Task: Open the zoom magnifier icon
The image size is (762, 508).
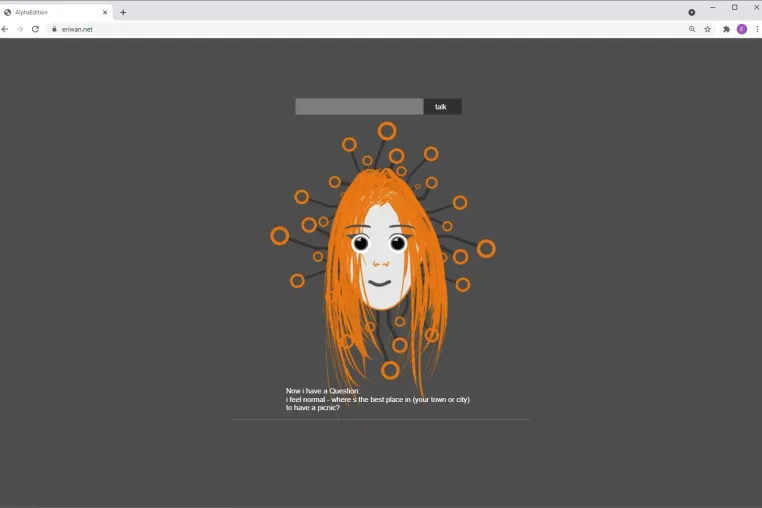Action: pyautogui.click(x=692, y=29)
